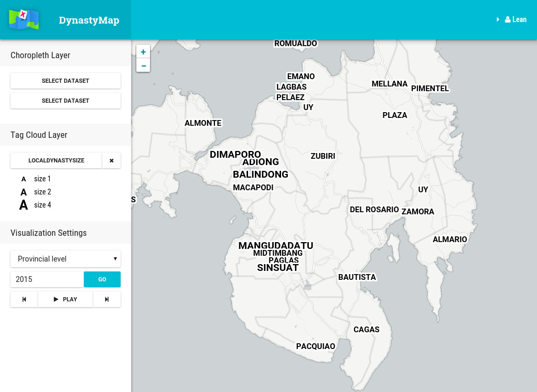Zoom out using the map minus icon
Viewport: 537px width, 392px height.
[143, 66]
